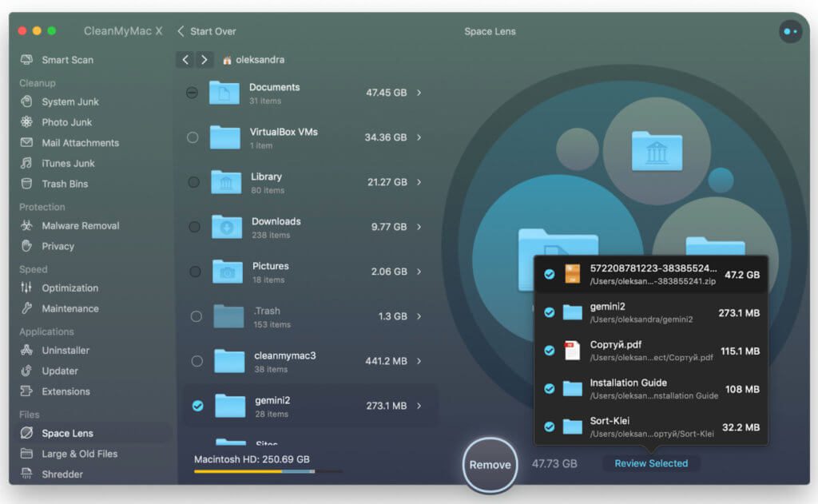Open the assistant dots button top right

[791, 31]
